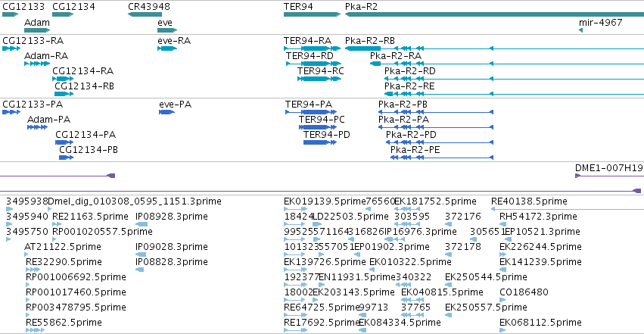This screenshot has height=334, width=644.
Task: Click transcript Pka-R2-RE
Action: [409, 86]
